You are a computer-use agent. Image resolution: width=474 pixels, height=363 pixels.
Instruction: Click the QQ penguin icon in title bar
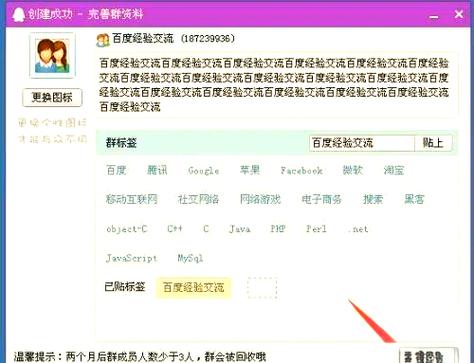point(19,14)
